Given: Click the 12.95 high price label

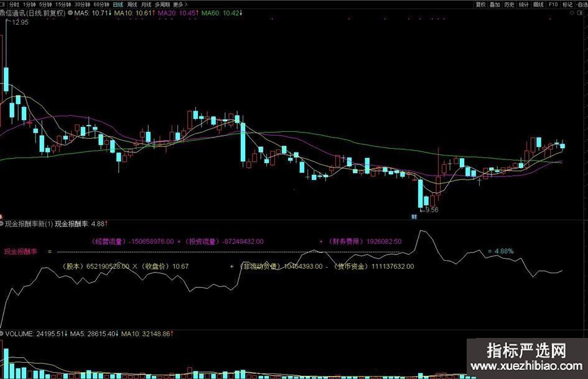Looking at the screenshot, I should [x=20, y=22].
